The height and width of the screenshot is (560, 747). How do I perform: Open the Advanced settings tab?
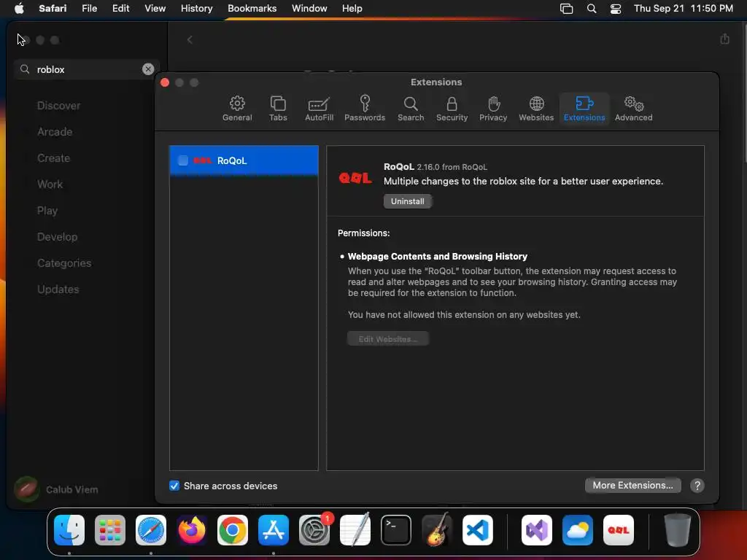pos(633,109)
